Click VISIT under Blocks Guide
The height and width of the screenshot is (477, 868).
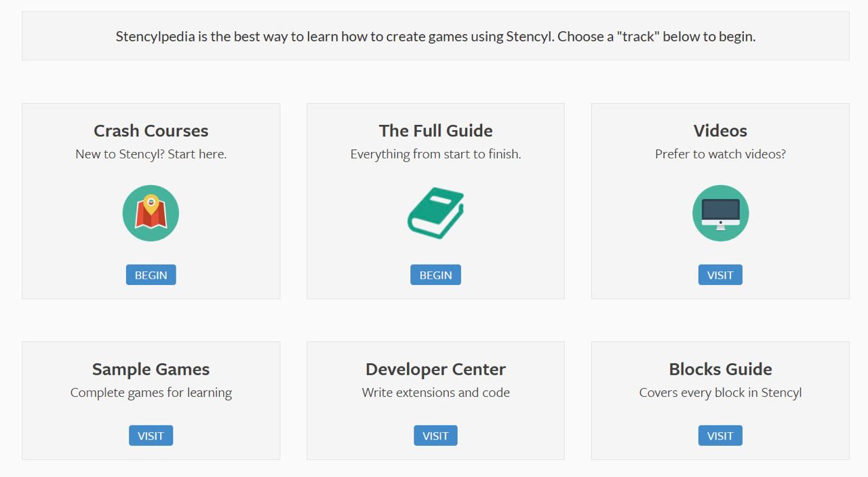click(720, 435)
